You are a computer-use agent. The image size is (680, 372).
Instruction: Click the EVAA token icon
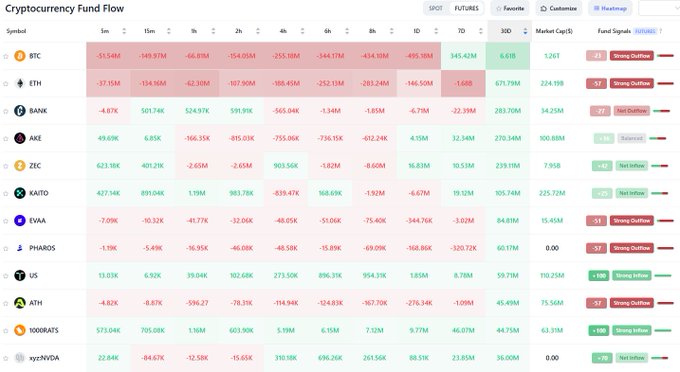(20, 221)
